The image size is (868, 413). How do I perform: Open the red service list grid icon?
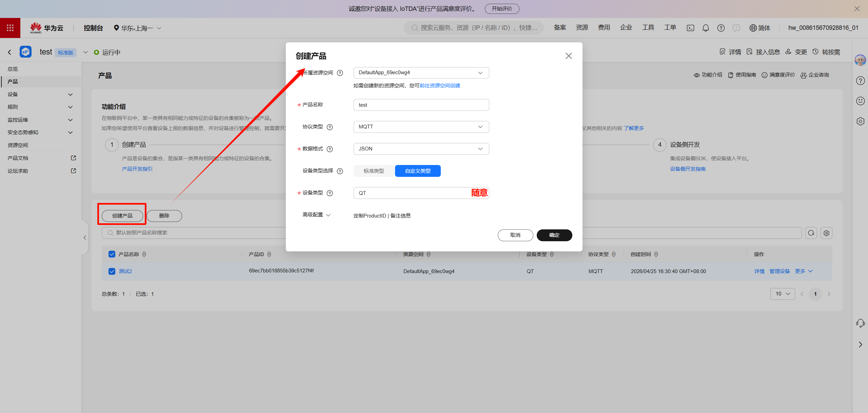click(10, 28)
